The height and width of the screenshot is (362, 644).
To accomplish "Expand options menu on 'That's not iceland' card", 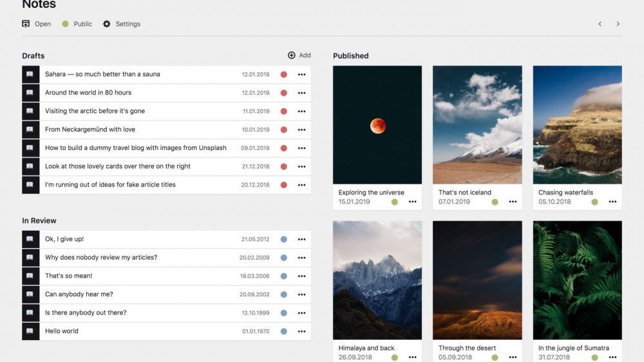I will [513, 202].
